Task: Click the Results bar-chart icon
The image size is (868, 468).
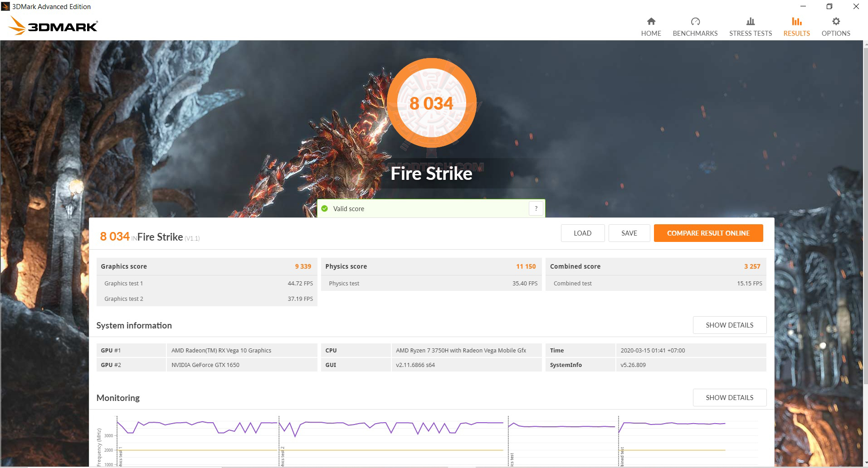Action: pyautogui.click(x=796, y=21)
